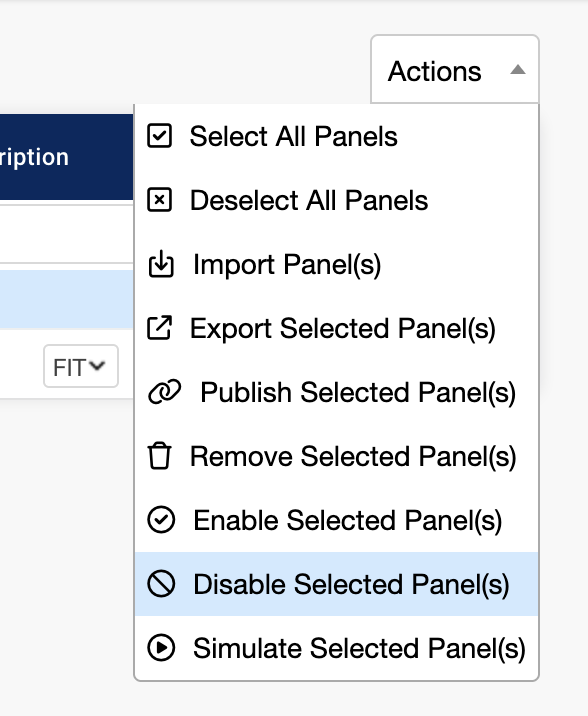The image size is (588, 716).
Task: Collapse the Actions dropdown arrow
Action: tap(518, 70)
